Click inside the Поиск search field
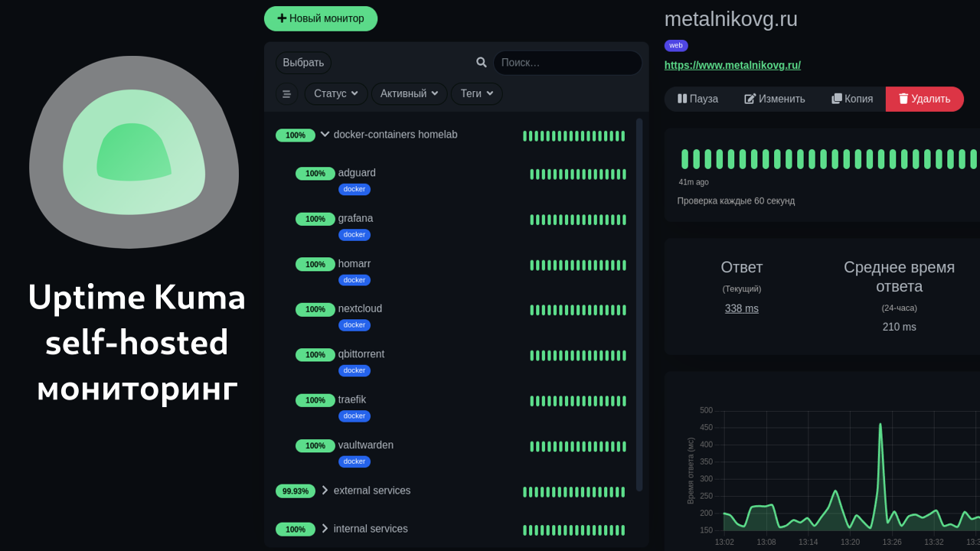980x551 pixels. point(567,62)
